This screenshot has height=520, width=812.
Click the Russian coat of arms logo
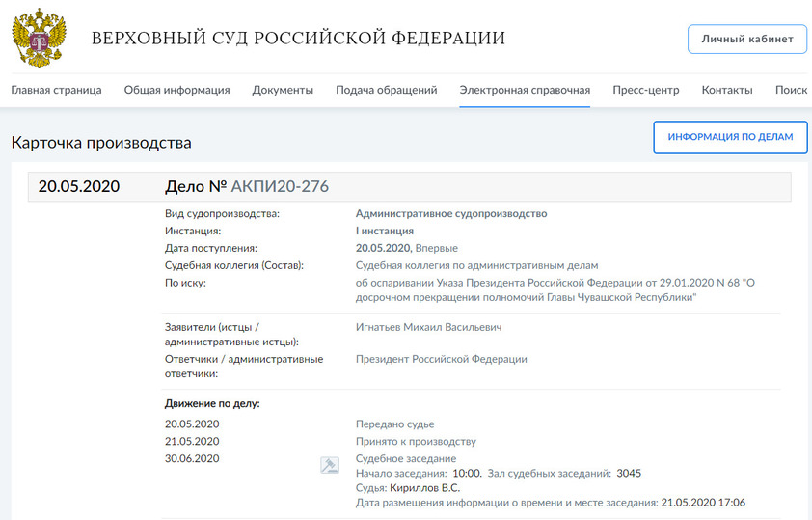point(40,38)
